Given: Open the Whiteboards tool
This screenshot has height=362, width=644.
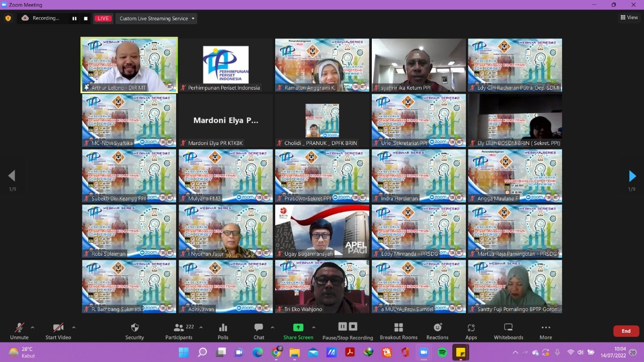Looking at the screenshot, I should tap(508, 328).
